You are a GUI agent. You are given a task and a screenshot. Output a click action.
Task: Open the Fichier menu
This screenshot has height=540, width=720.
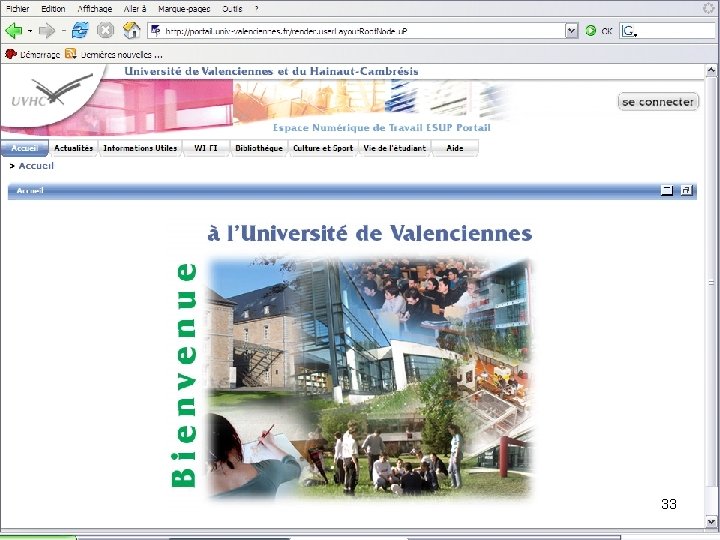(17, 8)
